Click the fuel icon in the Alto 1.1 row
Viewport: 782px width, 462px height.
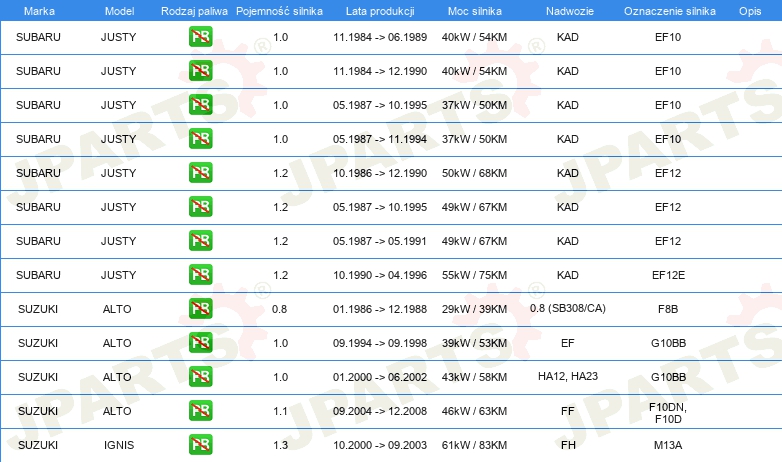click(x=200, y=410)
